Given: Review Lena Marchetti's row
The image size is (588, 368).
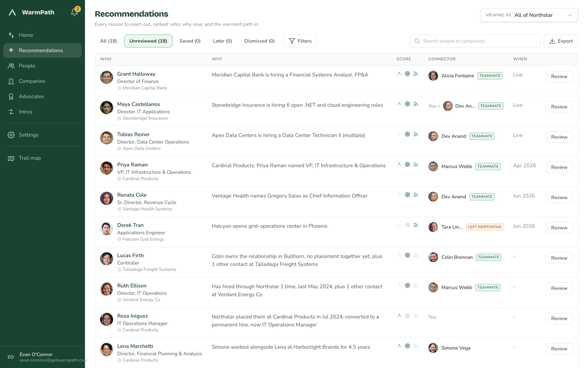Looking at the screenshot, I should pos(559,349).
